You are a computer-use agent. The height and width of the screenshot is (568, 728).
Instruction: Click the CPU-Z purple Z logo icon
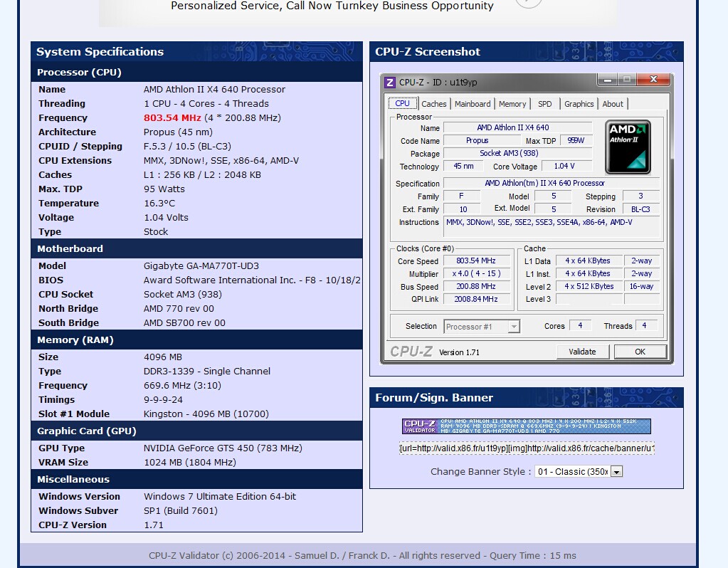click(390, 83)
